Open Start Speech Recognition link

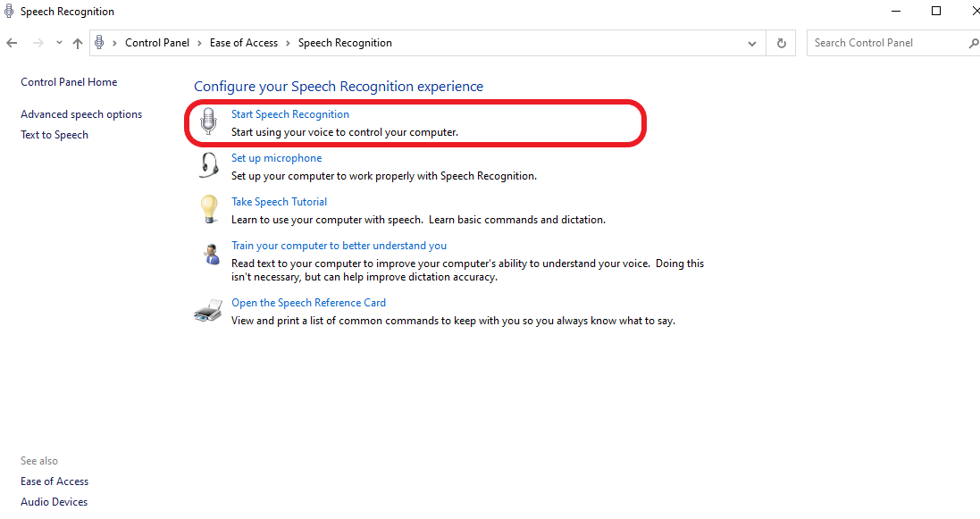[290, 114]
